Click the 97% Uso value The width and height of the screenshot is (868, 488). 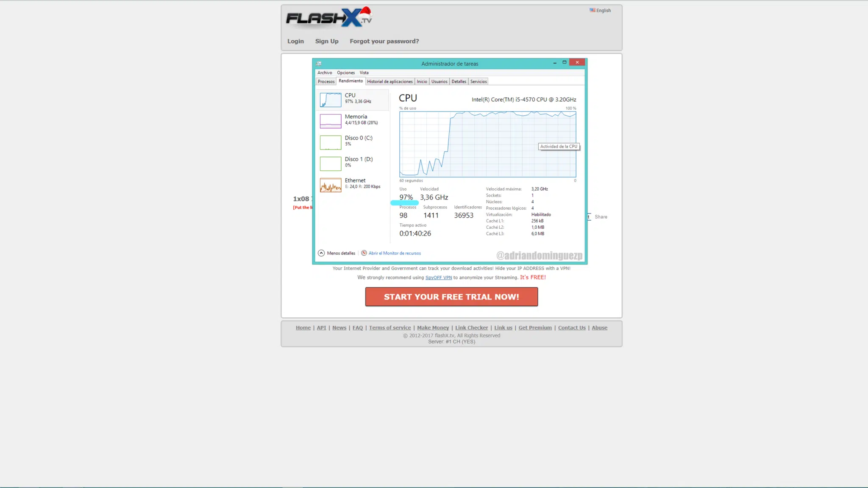[x=406, y=197]
